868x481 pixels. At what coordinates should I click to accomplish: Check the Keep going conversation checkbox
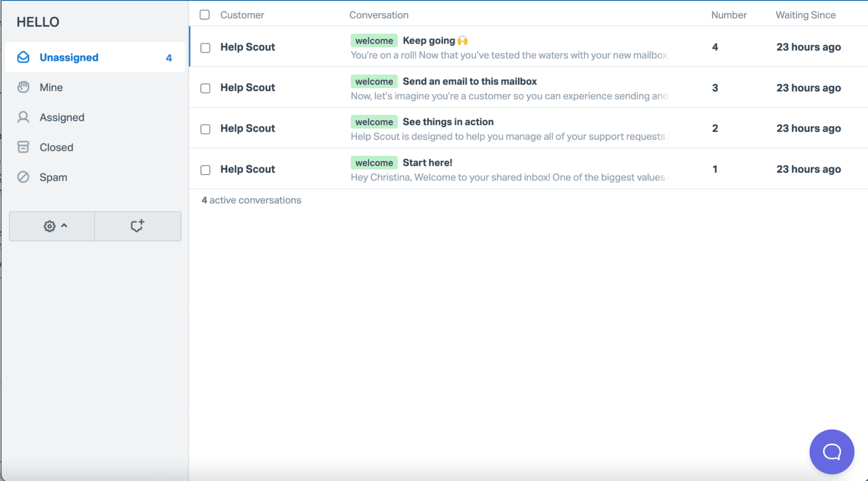[205, 47]
